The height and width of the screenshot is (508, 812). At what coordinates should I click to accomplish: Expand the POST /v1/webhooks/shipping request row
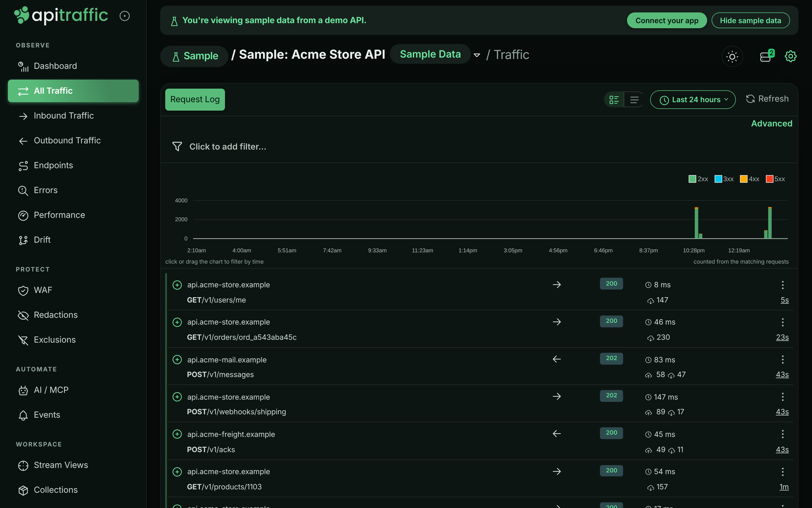tap(177, 397)
